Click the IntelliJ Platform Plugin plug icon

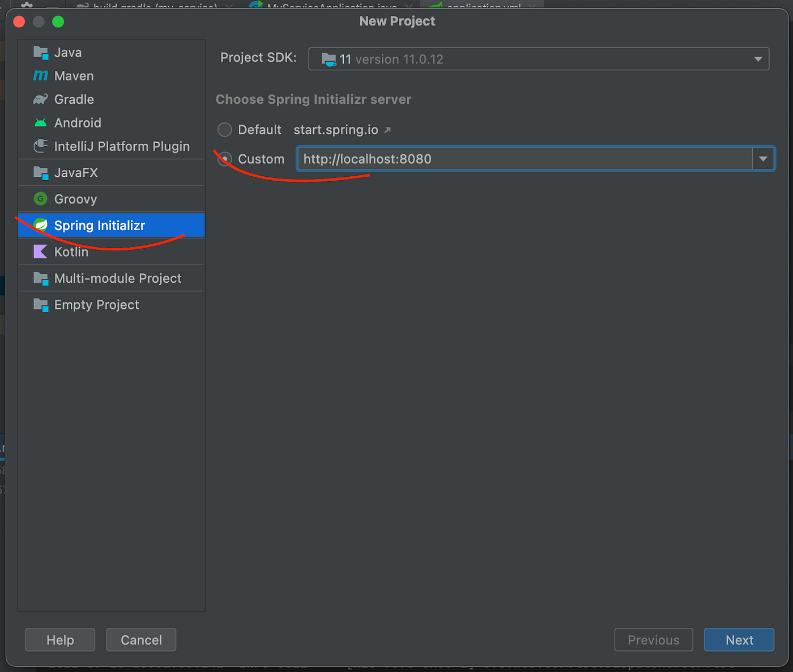pyautogui.click(x=41, y=146)
